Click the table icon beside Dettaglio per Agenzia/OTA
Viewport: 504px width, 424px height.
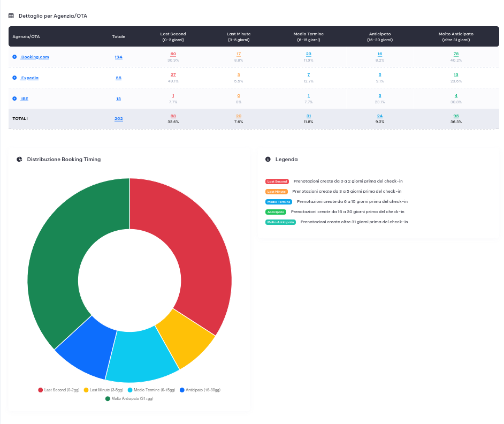[x=11, y=16]
